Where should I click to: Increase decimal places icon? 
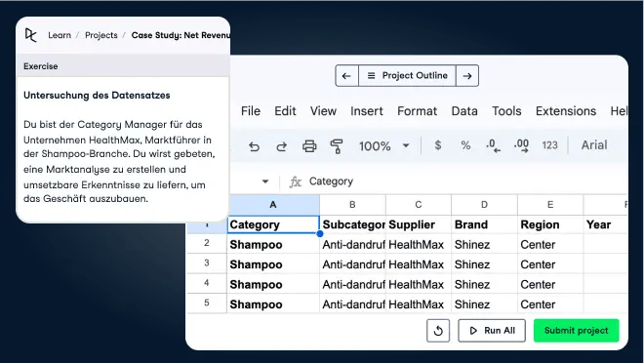(x=521, y=145)
